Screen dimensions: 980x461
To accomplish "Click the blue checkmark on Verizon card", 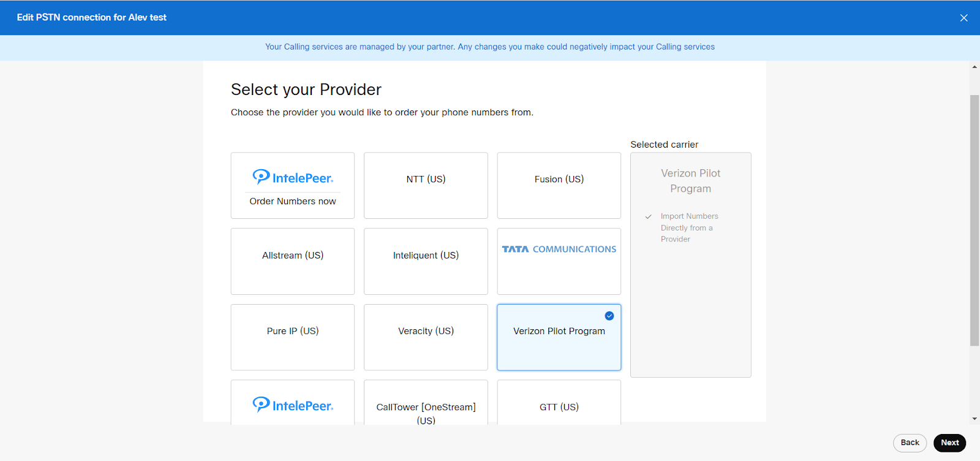I will (x=609, y=316).
